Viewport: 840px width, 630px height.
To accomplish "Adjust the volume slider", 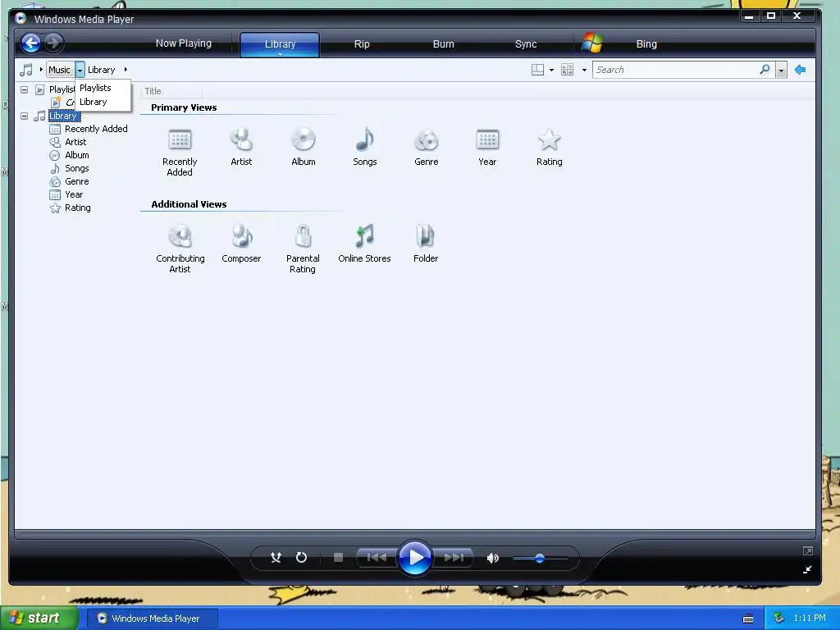I will [x=540, y=558].
